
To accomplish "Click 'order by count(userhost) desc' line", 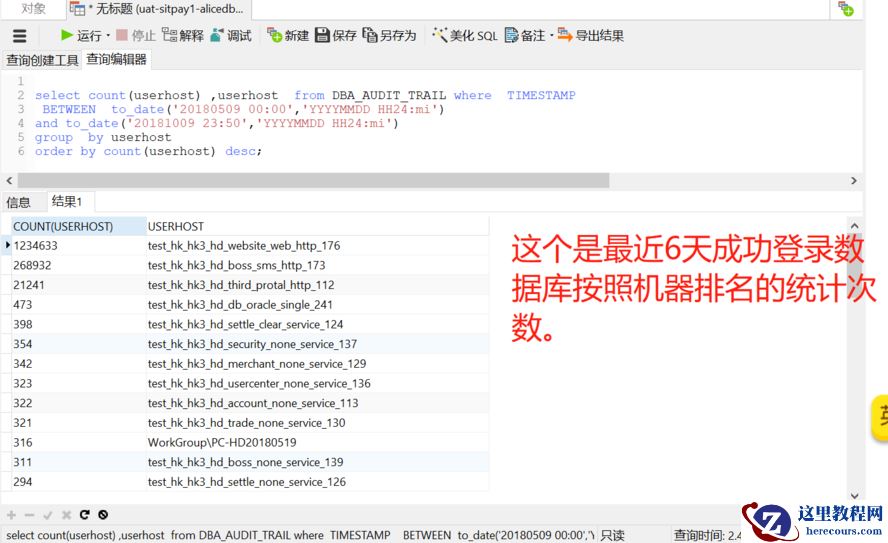I will tap(148, 151).
